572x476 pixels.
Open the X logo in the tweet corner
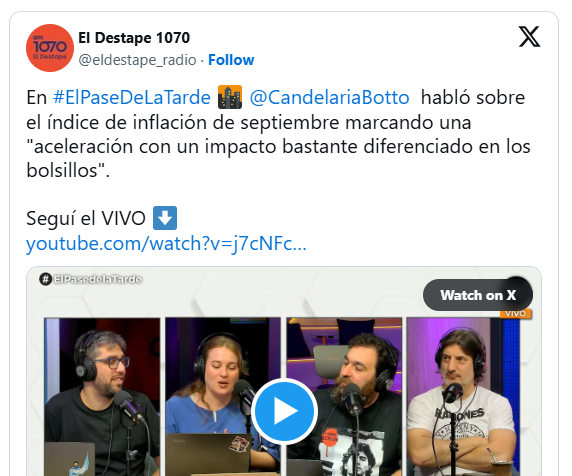click(x=529, y=36)
